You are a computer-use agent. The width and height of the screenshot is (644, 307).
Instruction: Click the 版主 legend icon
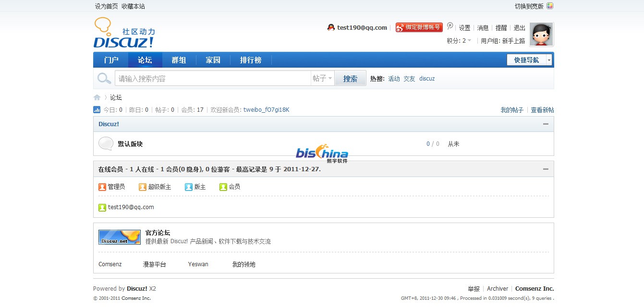tap(188, 187)
